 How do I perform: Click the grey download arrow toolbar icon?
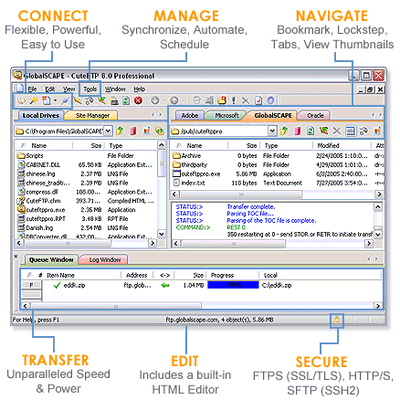(155, 100)
